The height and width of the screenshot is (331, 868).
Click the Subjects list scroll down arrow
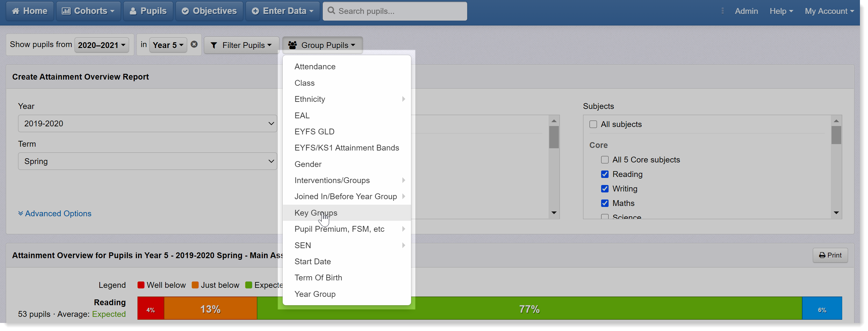tap(836, 213)
